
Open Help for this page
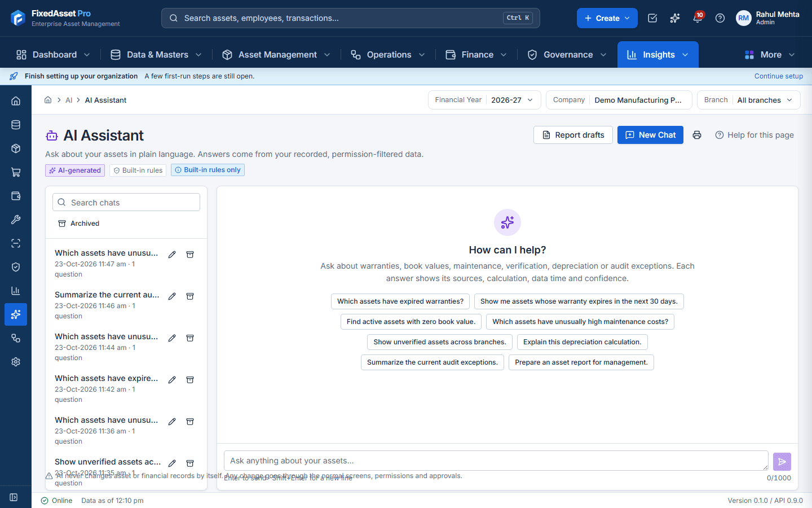click(x=754, y=135)
